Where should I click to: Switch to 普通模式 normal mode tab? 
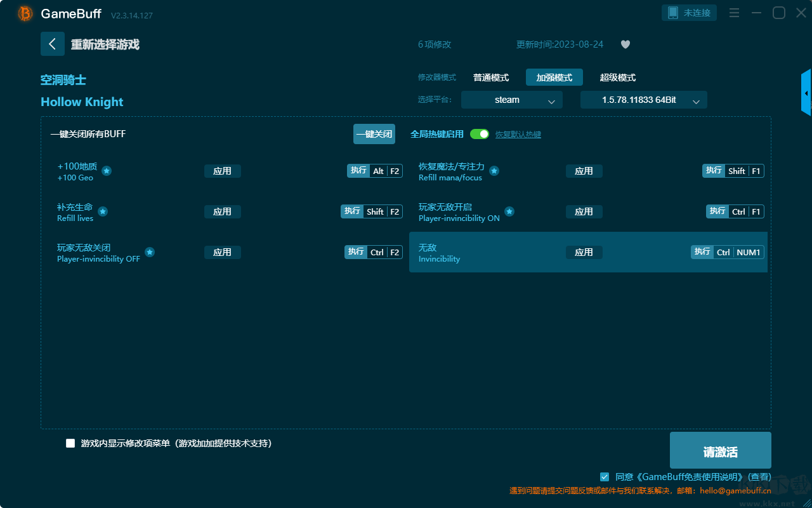[x=491, y=77]
